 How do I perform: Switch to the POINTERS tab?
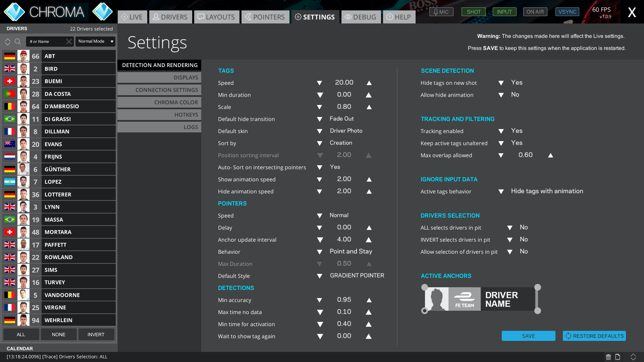265,17
